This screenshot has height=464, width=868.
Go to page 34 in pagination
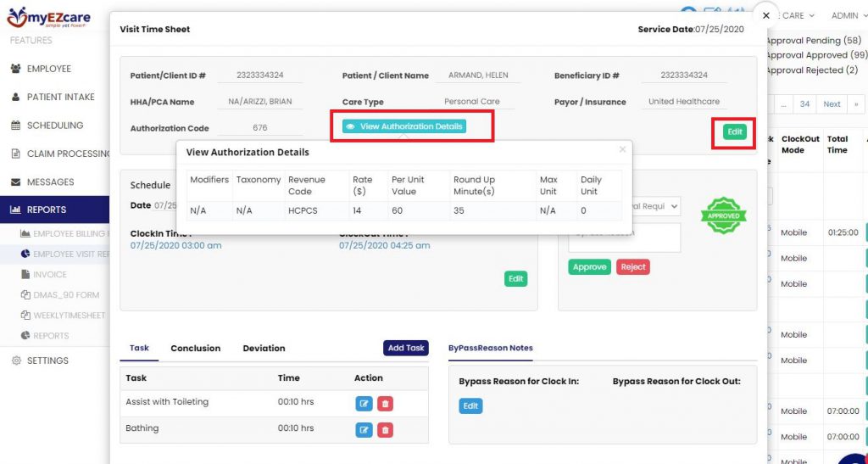pos(804,104)
